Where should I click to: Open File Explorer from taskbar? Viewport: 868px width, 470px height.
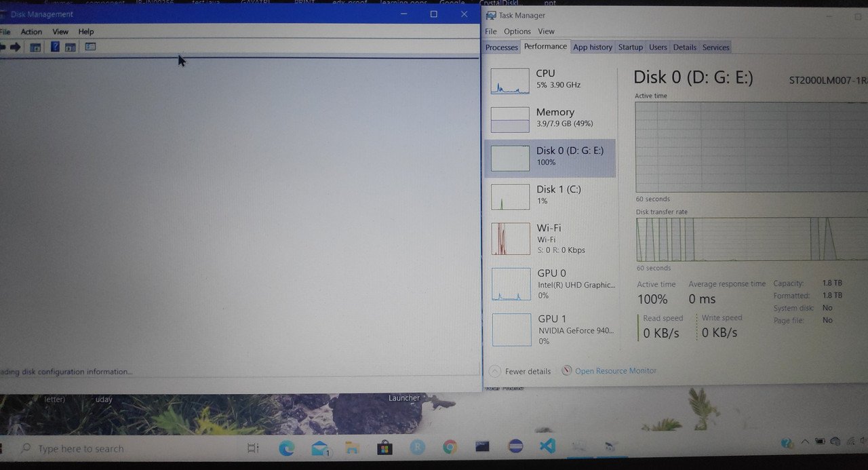point(352,448)
